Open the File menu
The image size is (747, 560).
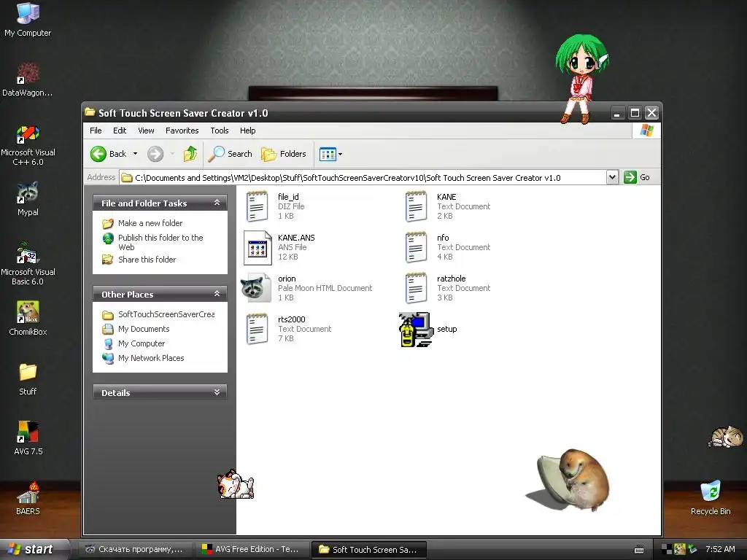(96, 131)
